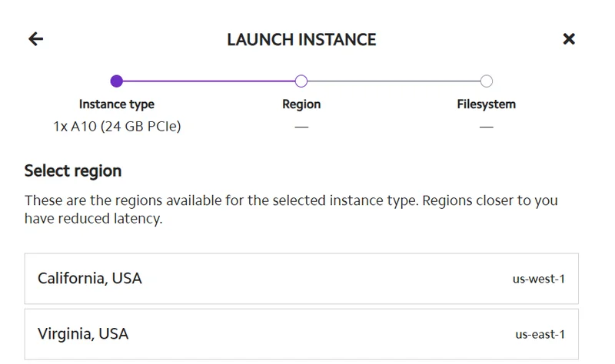Select the Region step label

301,104
